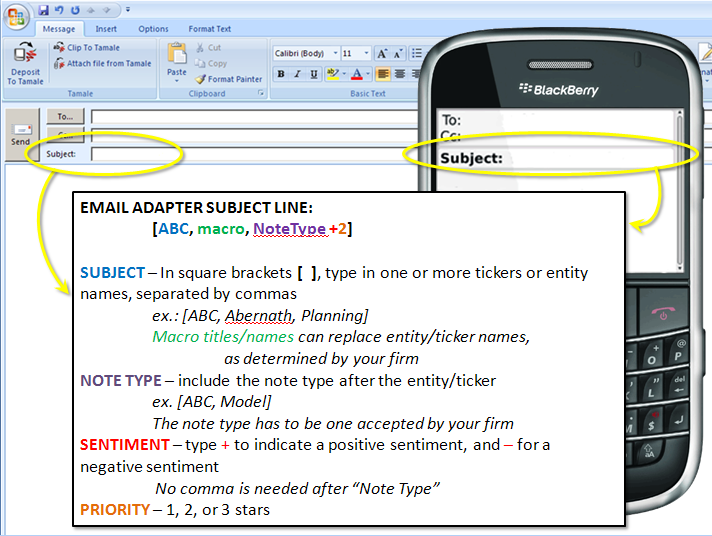The image size is (712, 536).
Task: Center the text
Action: (400, 74)
